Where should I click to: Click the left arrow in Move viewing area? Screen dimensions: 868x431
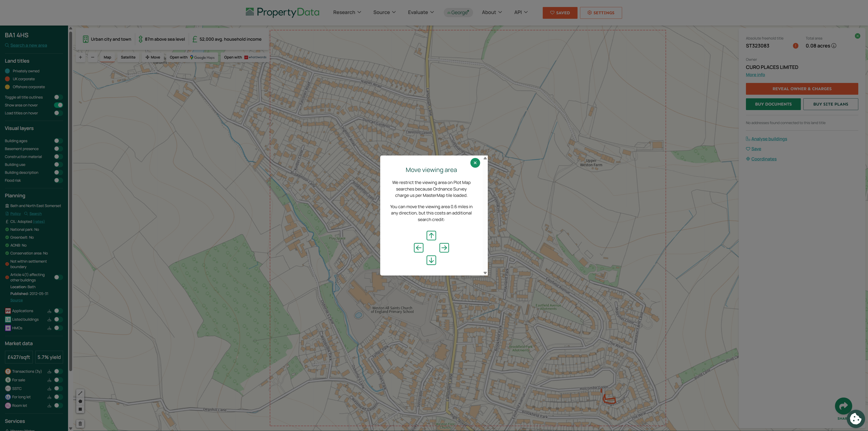pos(418,248)
